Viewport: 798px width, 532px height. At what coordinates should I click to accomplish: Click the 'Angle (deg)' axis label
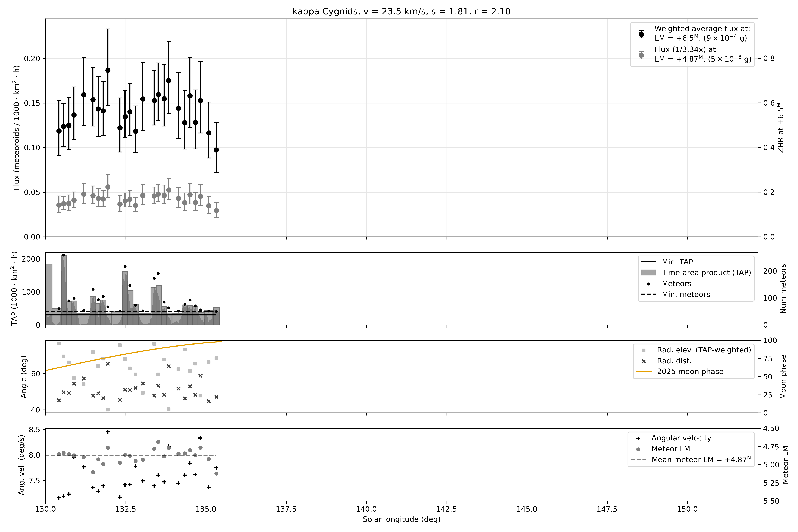(23, 377)
